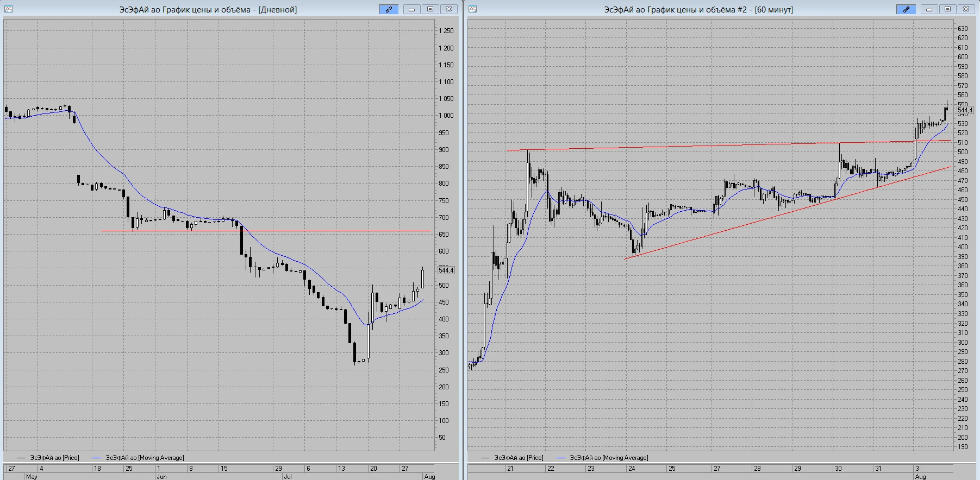This screenshot has width=980, height=480.
Task: Click the date label 31 on the 60 минут time axis
Action: 878,469
